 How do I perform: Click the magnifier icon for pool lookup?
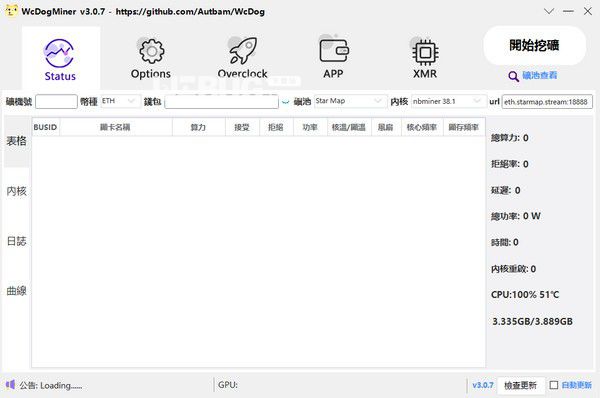[x=514, y=76]
